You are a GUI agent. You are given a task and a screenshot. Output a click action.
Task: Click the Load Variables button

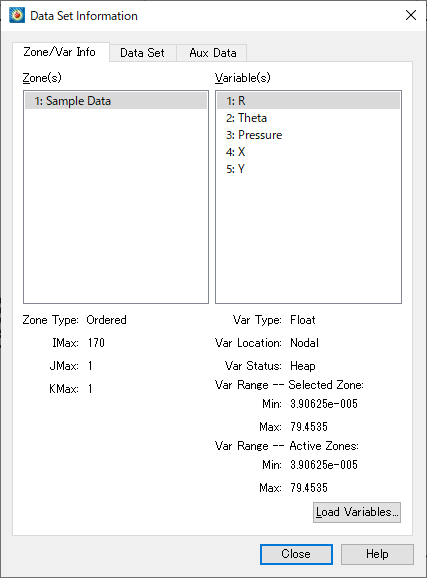357,512
